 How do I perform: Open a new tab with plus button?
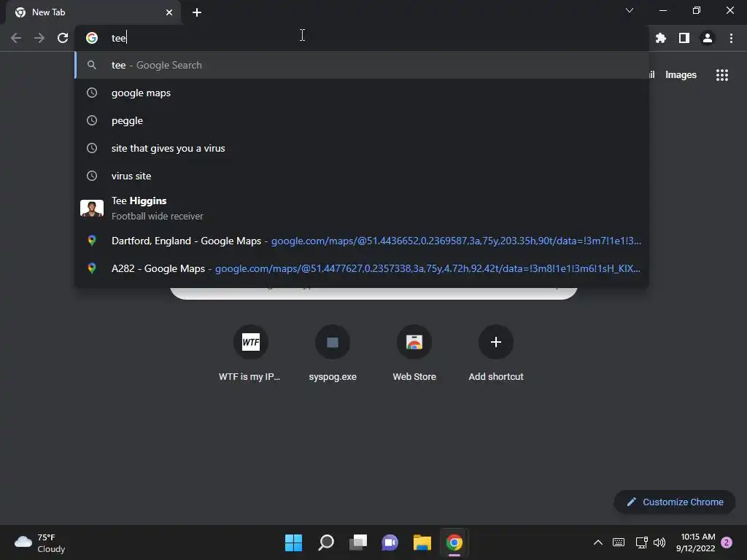(197, 12)
